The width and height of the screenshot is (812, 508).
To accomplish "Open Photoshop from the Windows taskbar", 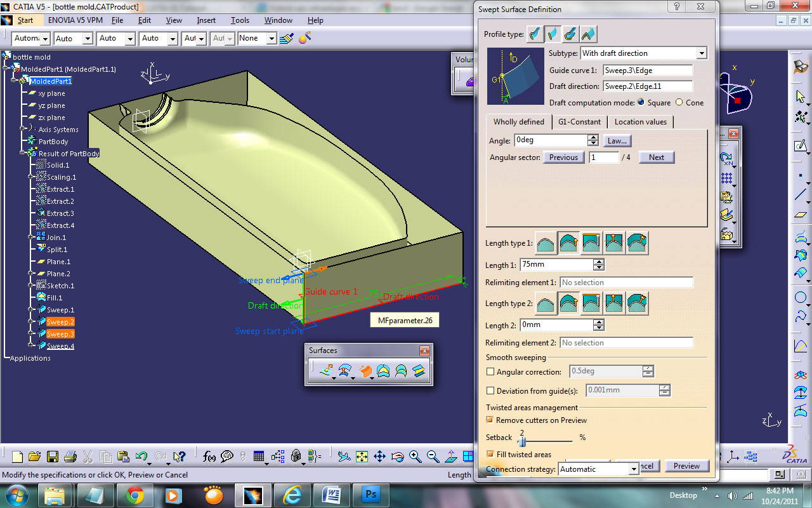I will [370, 494].
